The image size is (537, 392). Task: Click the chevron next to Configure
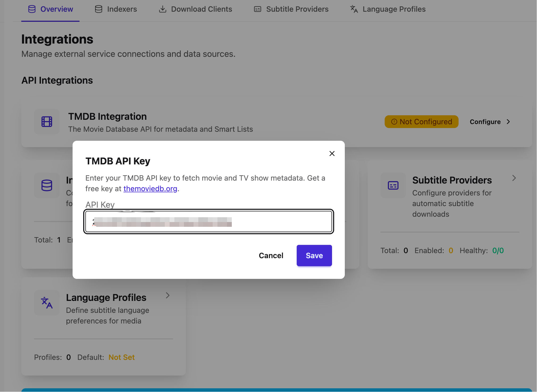(508, 122)
